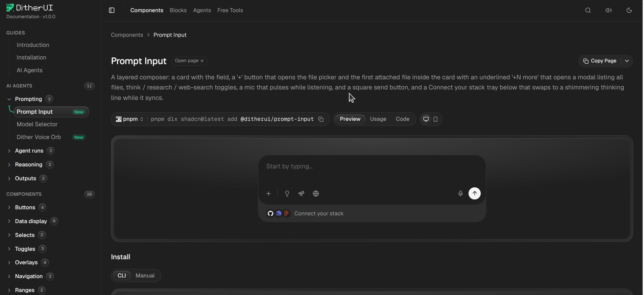Image resolution: width=644 pixels, height=295 pixels.
Task: Open the Free Tools tab
Action: 230,10
